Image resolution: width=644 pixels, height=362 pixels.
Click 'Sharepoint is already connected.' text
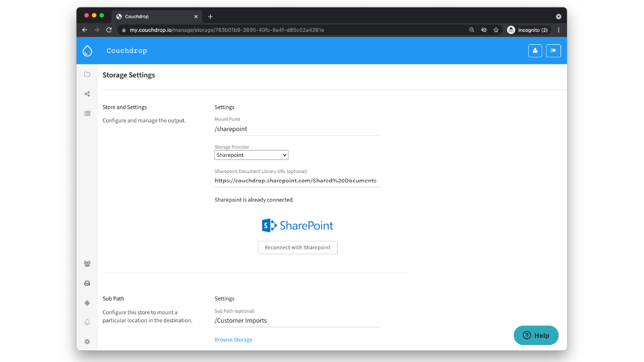pyautogui.click(x=254, y=200)
